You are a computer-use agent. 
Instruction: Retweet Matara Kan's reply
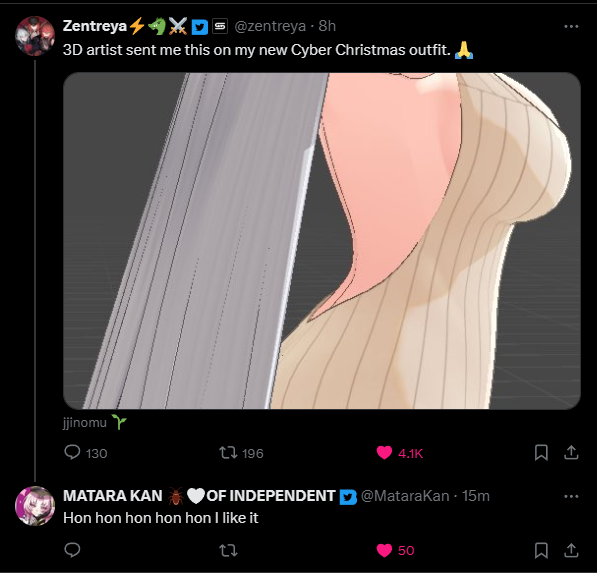228,550
